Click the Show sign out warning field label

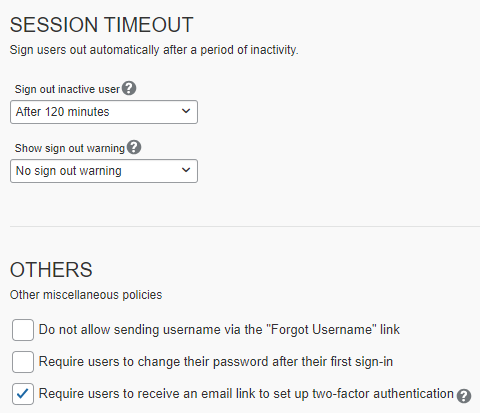tap(70, 148)
